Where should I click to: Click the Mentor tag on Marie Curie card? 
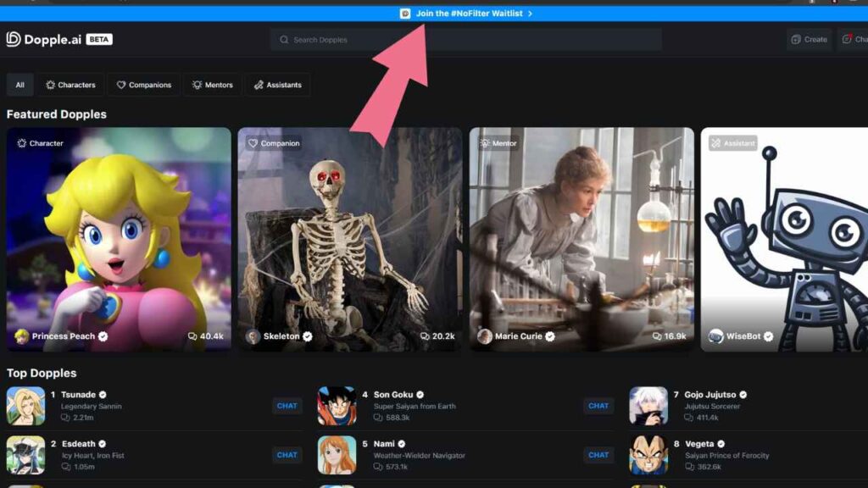click(x=498, y=143)
